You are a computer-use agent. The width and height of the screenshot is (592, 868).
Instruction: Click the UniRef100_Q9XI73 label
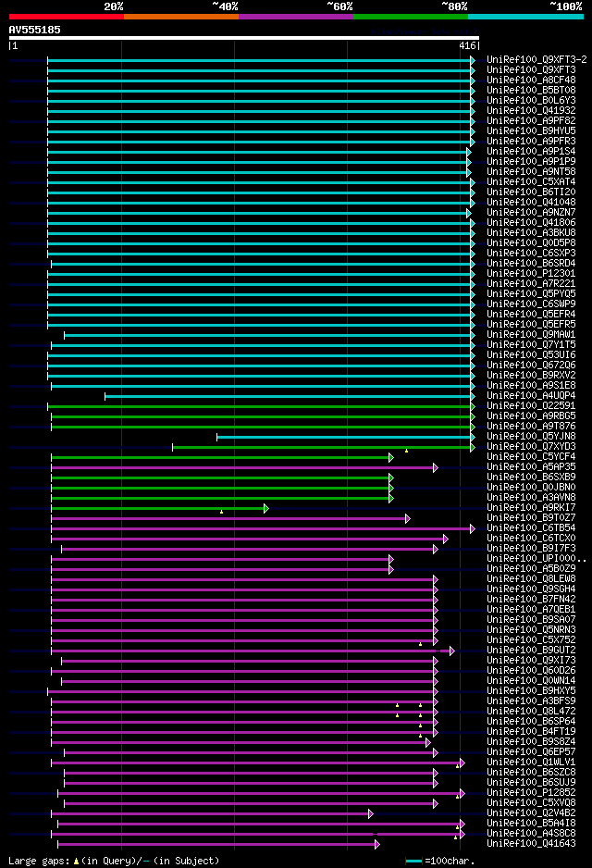coord(531,660)
